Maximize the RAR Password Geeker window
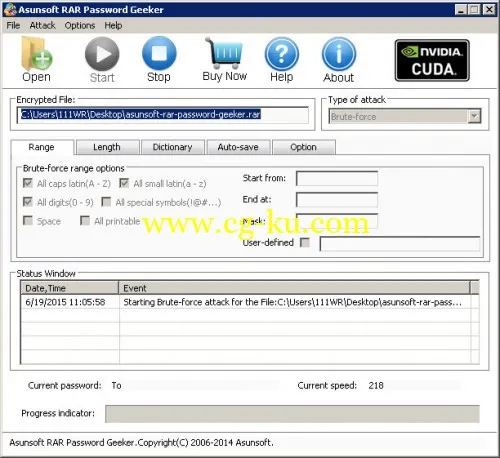The width and height of the screenshot is (500, 458). [x=474, y=9]
